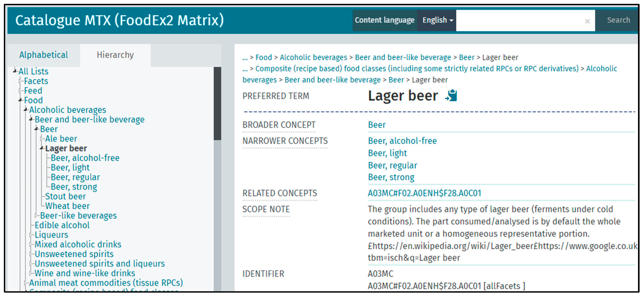This screenshot has width=644, height=298.
Task: Click the copy icon beside Lager beer
Action: 452,96
